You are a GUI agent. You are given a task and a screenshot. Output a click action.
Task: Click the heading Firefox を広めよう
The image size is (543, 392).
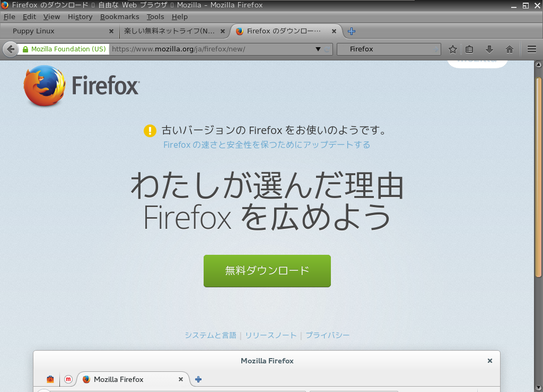(x=267, y=218)
